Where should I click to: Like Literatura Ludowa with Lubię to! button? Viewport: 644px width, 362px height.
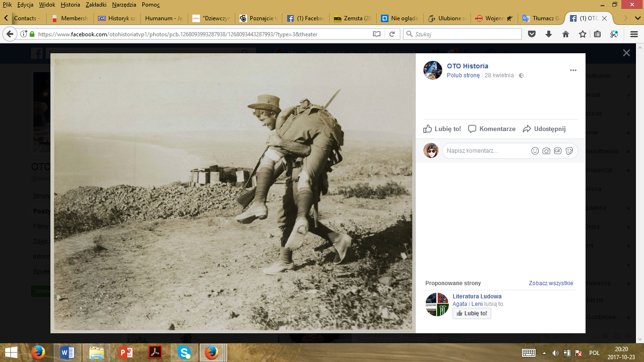tap(472, 313)
